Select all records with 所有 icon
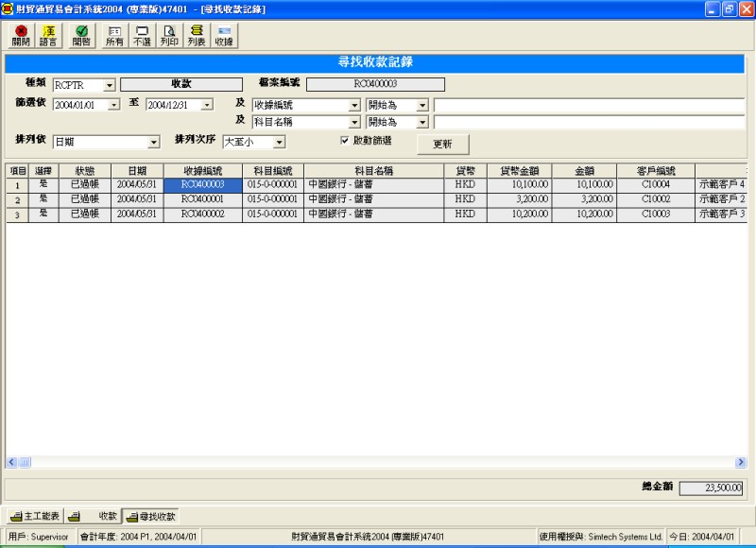 pos(114,36)
